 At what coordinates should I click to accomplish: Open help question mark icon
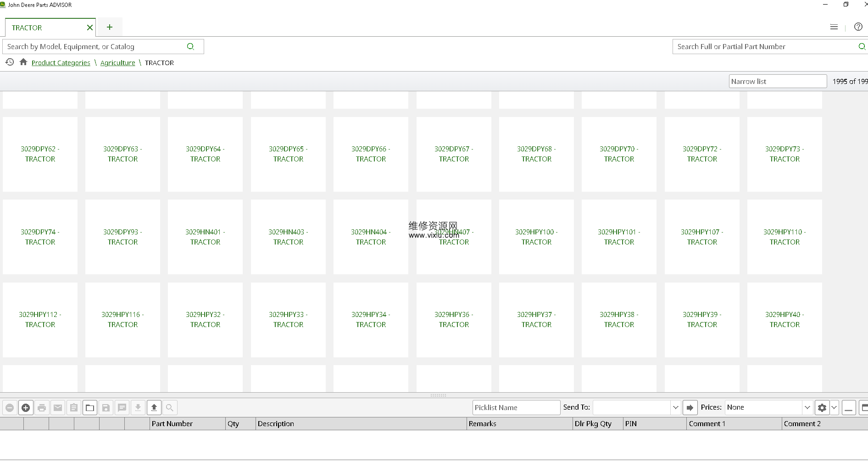[x=858, y=27]
